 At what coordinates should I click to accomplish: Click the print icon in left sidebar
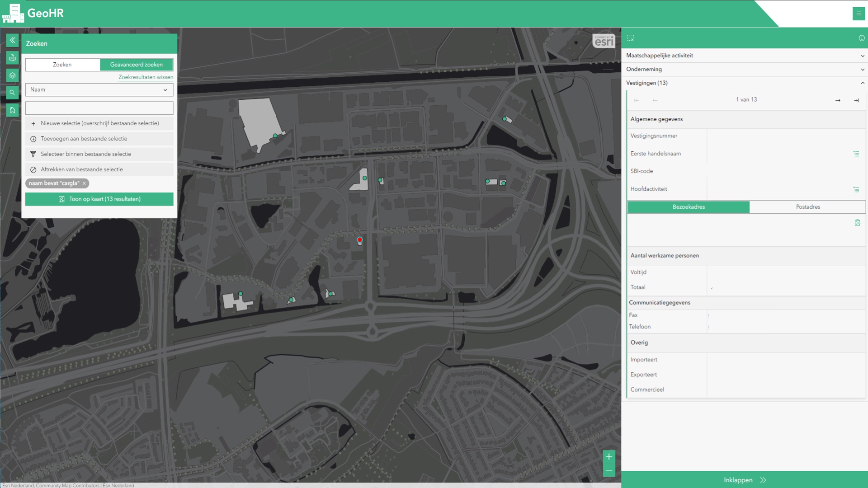point(12,58)
